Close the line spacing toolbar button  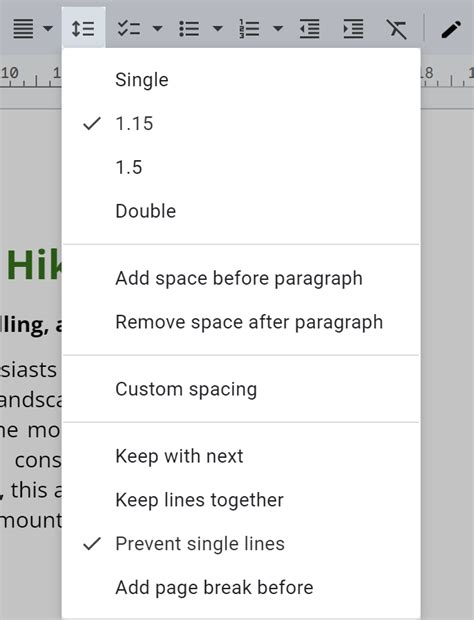click(83, 28)
